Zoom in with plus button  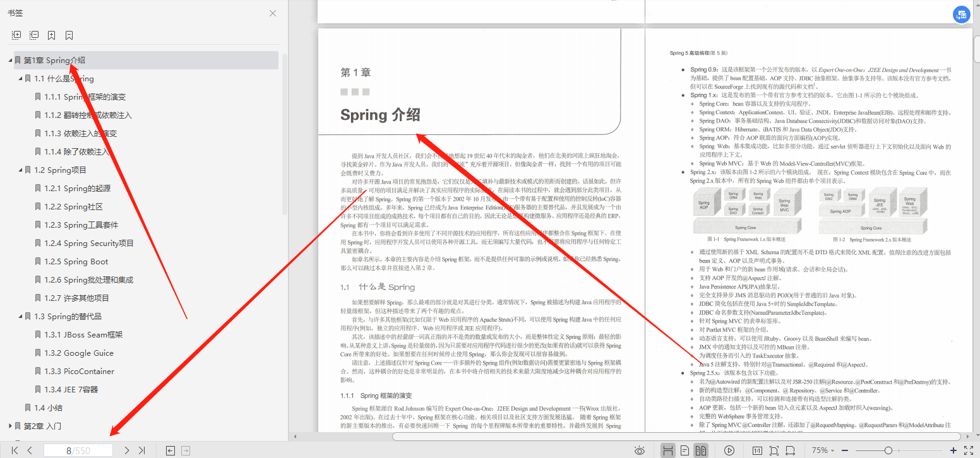tap(953, 450)
